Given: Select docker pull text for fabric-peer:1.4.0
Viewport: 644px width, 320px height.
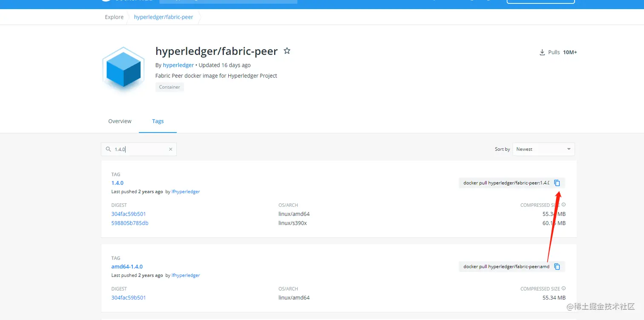Looking at the screenshot, I should pyautogui.click(x=506, y=183).
